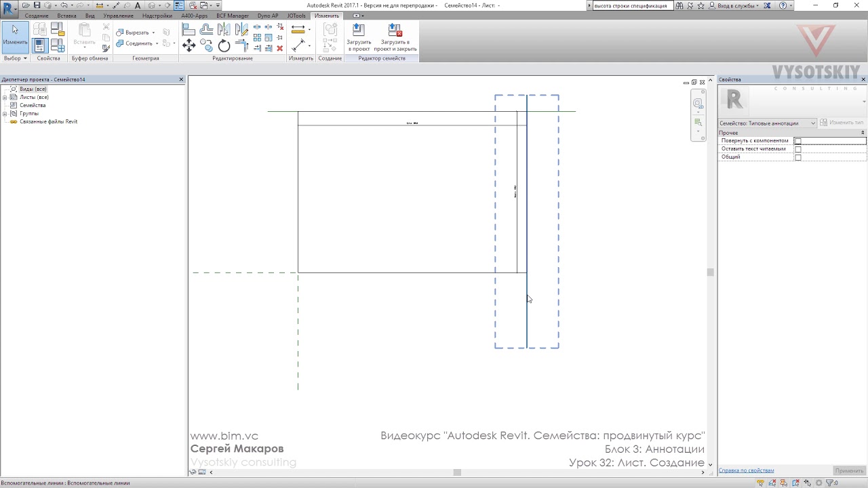Toggle Повернуть с компонентом checkbox
Viewport: 868px width, 488px height.
[x=797, y=141]
